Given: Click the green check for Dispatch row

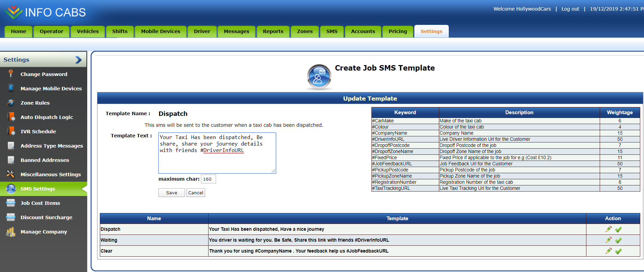Looking at the screenshot, I should 618,229.
